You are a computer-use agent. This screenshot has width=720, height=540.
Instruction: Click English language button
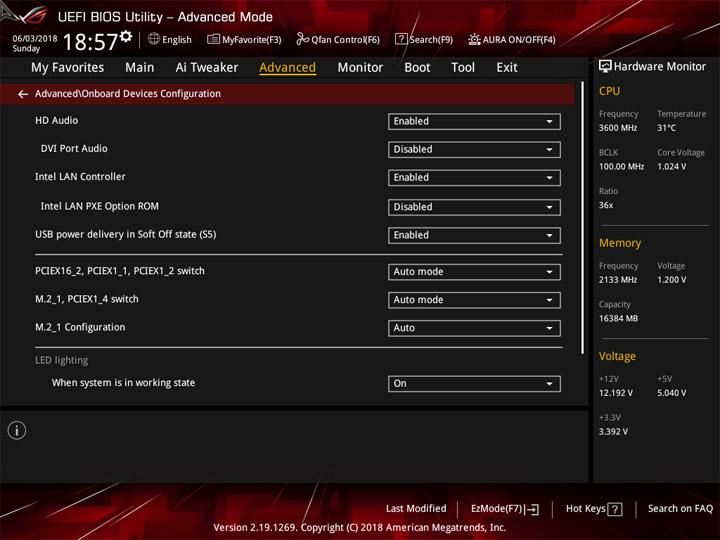[169, 39]
